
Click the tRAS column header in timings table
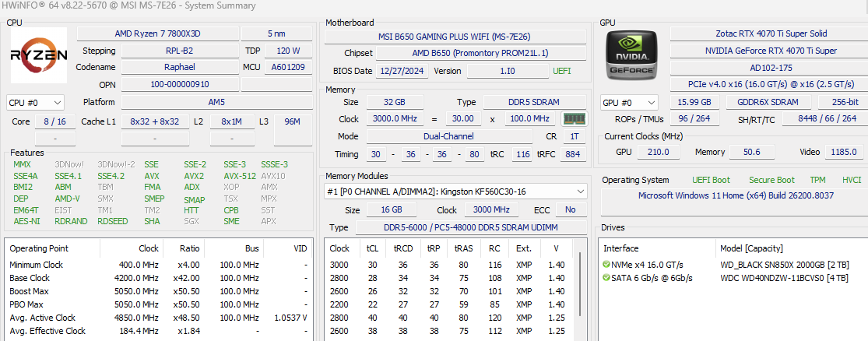tap(463, 248)
